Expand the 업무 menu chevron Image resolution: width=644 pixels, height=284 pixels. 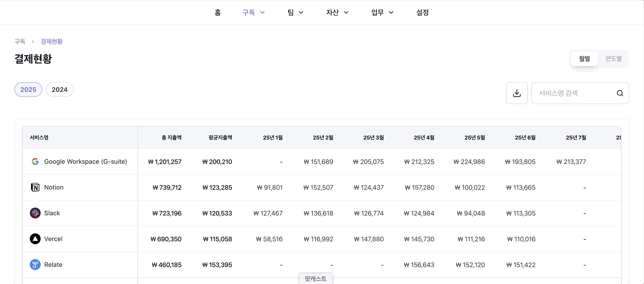point(391,12)
